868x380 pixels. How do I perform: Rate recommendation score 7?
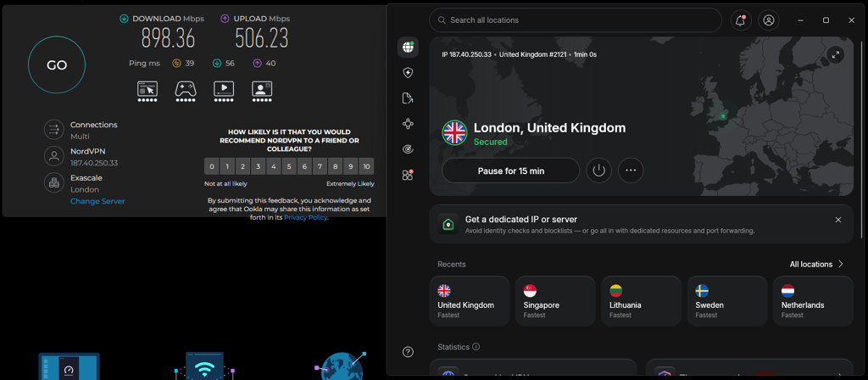320,166
